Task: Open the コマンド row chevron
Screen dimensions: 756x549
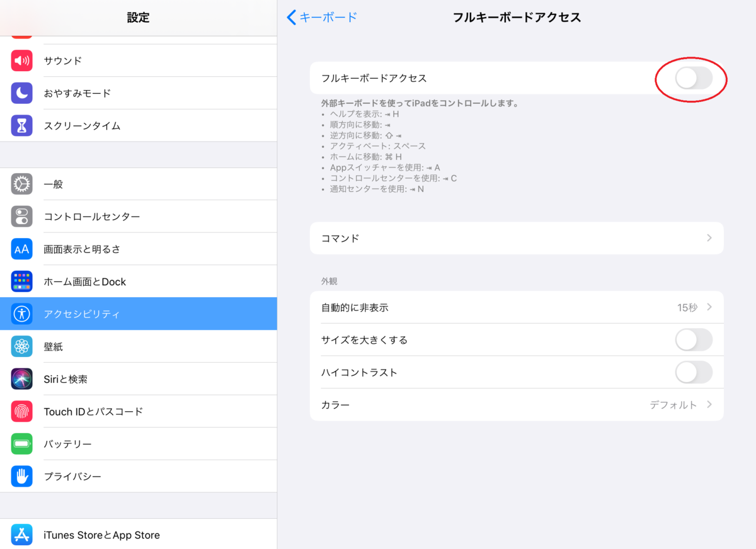Action: [x=709, y=238]
